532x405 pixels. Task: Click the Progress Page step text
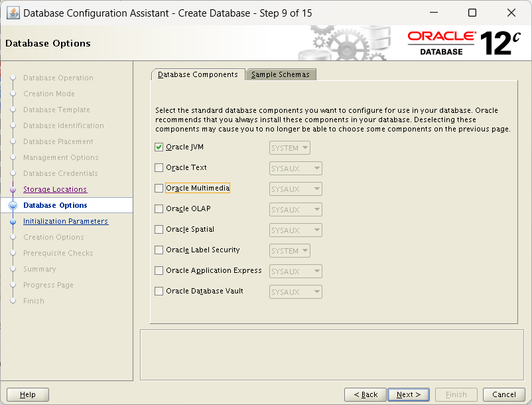[48, 285]
